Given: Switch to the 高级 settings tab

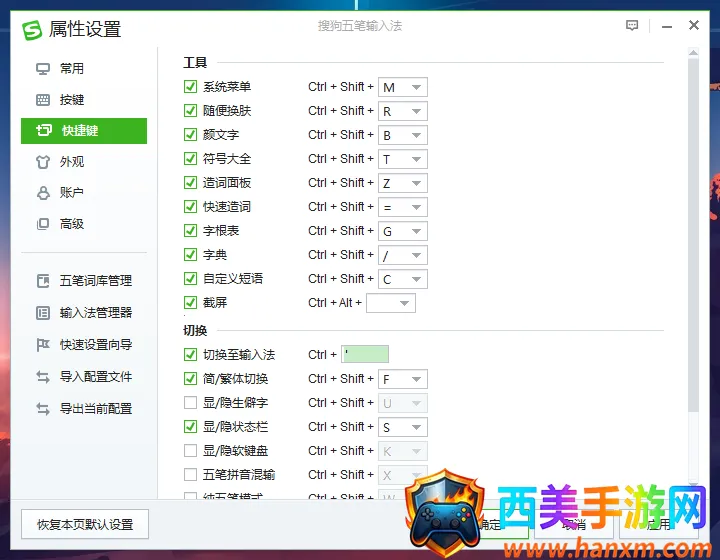Looking at the screenshot, I should point(72,224).
